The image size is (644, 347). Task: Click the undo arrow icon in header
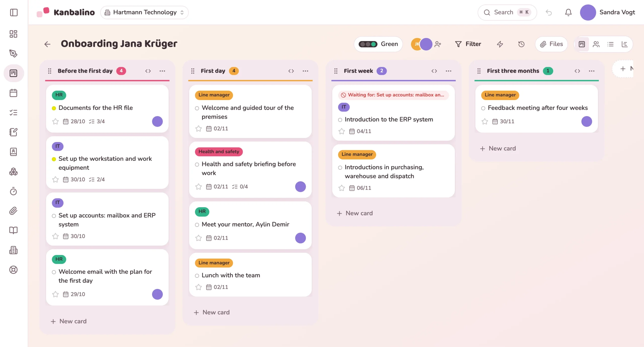549,12
